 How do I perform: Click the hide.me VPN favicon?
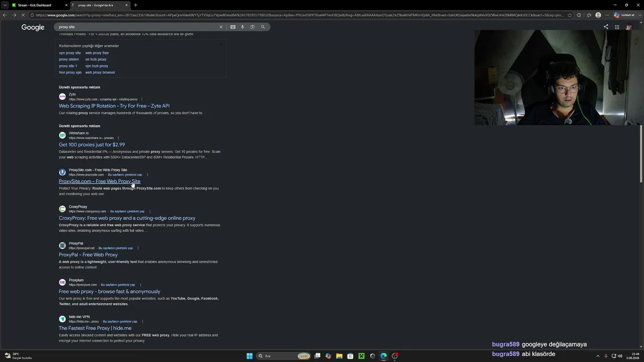[62, 319]
